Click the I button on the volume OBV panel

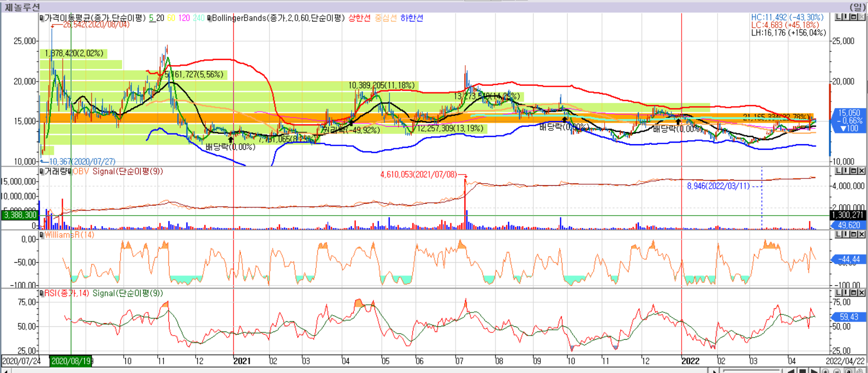[846, 171]
